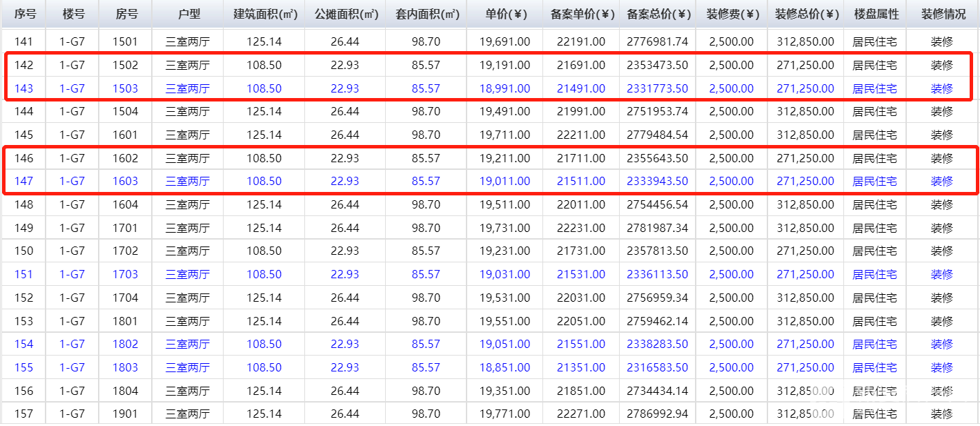Open the blue 1703 room link

click(x=126, y=274)
